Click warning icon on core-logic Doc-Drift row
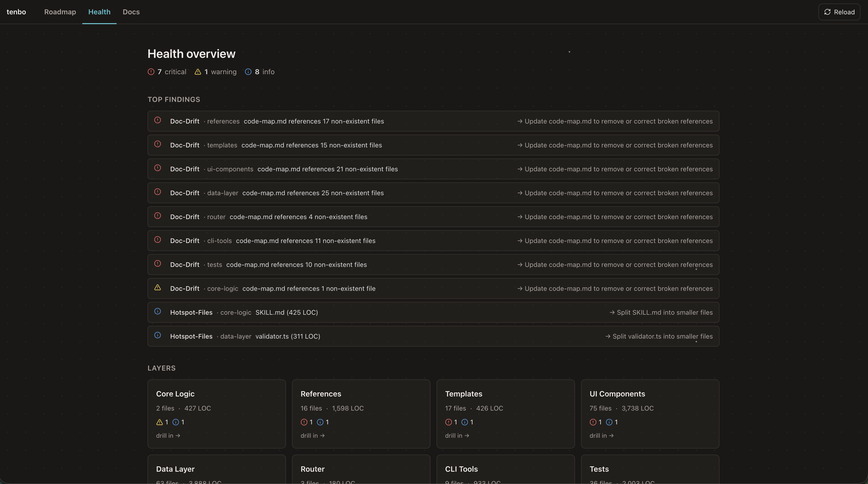 [157, 288]
